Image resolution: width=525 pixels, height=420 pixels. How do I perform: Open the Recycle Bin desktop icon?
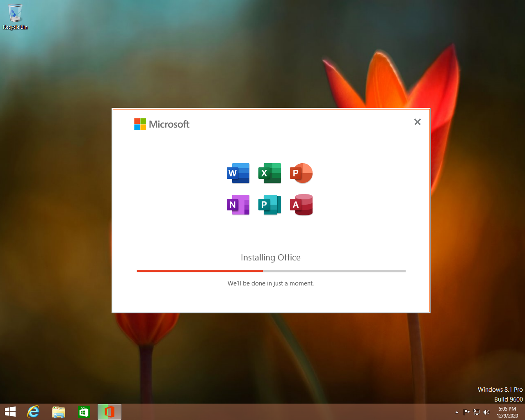pos(15,17)
